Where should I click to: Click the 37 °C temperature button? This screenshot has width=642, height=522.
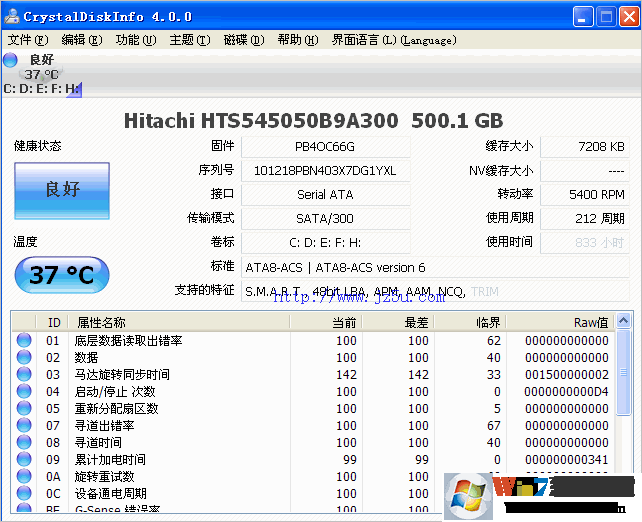tap(62, 275)
